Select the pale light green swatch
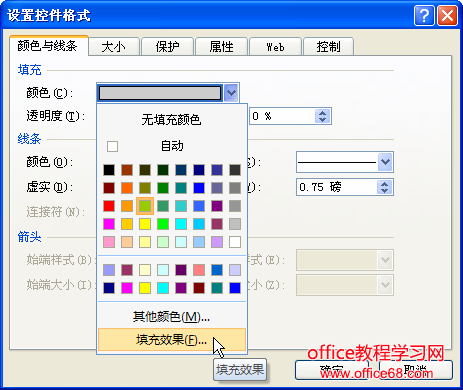The height and width of the screenshot is (390, 463). [163, 242]
